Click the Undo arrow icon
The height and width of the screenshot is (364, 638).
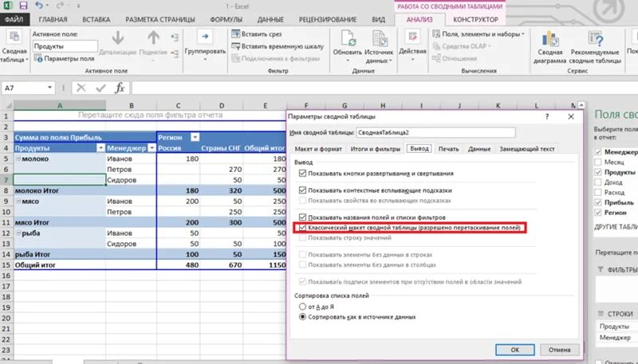click(x=39, y=6)
